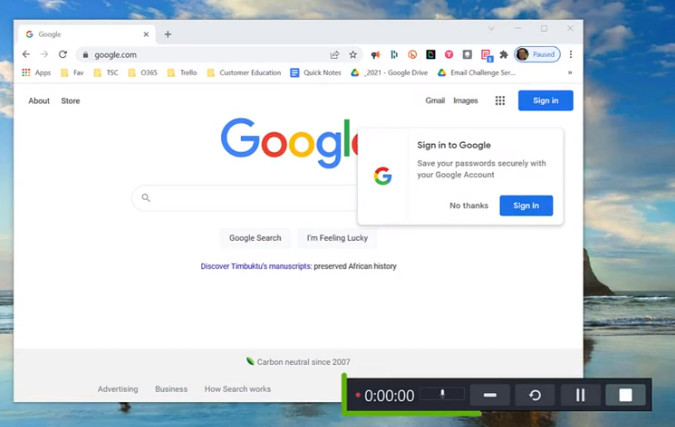Open the Quick Notes bookmark
The width and height of the screenshot is (675, 427).
pyautogui.click(x=316, y=73)
